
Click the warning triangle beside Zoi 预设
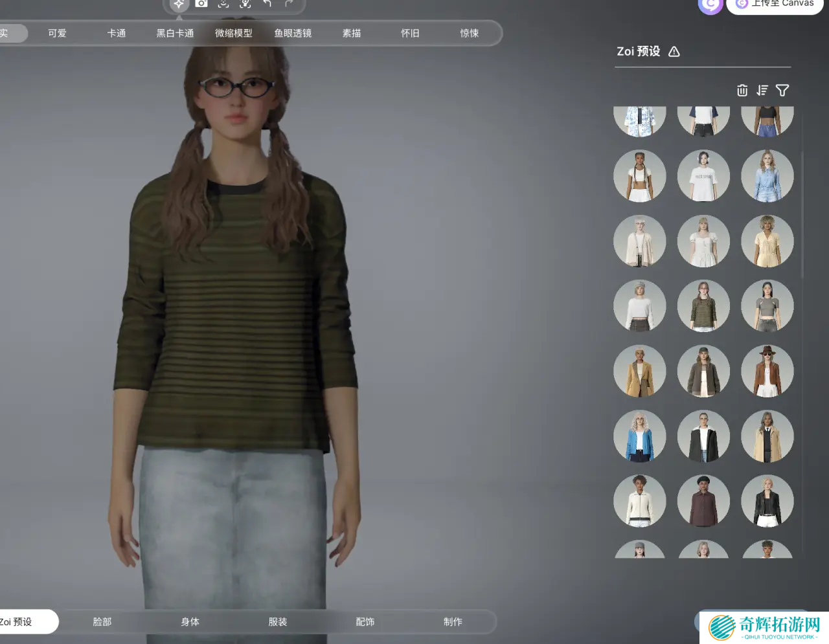pyautogui.click(x=674, y=52)
